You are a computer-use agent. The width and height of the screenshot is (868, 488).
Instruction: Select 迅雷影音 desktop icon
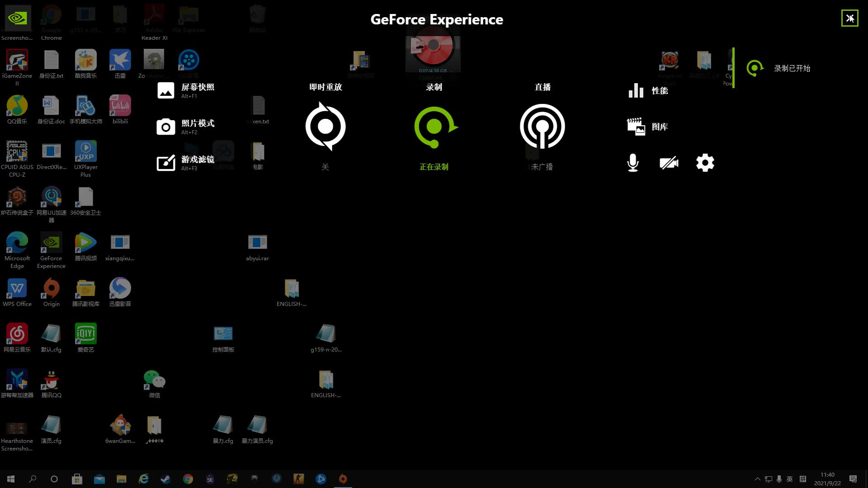click(x=120, y=292)
